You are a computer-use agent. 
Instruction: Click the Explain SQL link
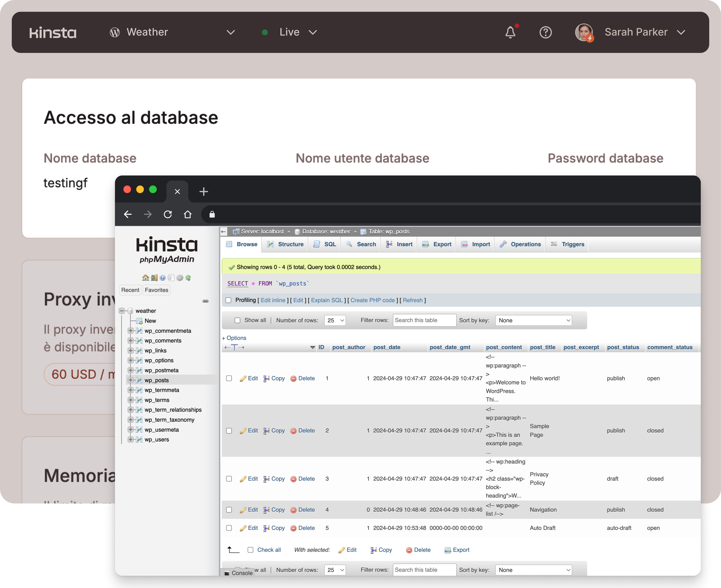(x=327, y=300)
